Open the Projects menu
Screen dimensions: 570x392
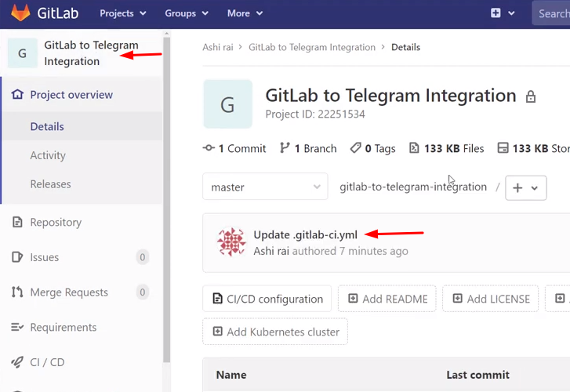[123, 13]
